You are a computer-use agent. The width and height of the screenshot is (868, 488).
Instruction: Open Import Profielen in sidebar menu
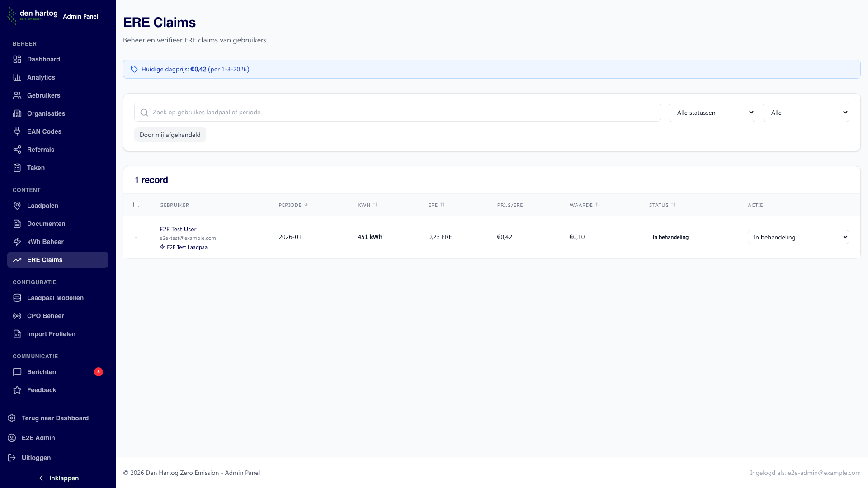(51, 334)
